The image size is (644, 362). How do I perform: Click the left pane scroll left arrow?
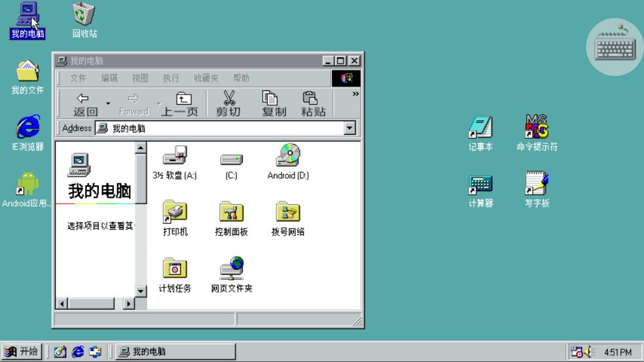point(62,304)
